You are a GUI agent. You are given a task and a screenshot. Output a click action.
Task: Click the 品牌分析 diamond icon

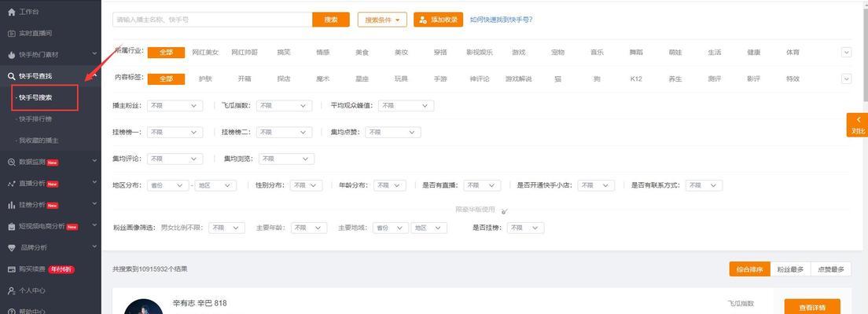coord(12,247)
